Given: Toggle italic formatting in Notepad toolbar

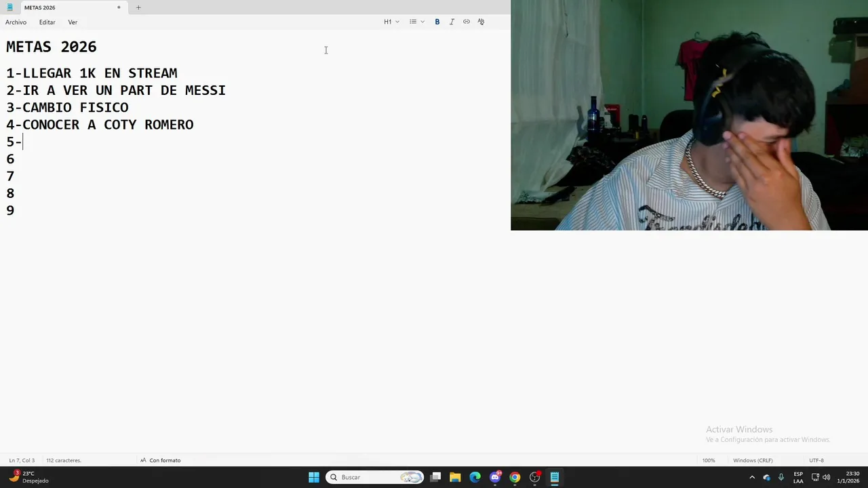Looking at the screenshot, I should (452, 22).
